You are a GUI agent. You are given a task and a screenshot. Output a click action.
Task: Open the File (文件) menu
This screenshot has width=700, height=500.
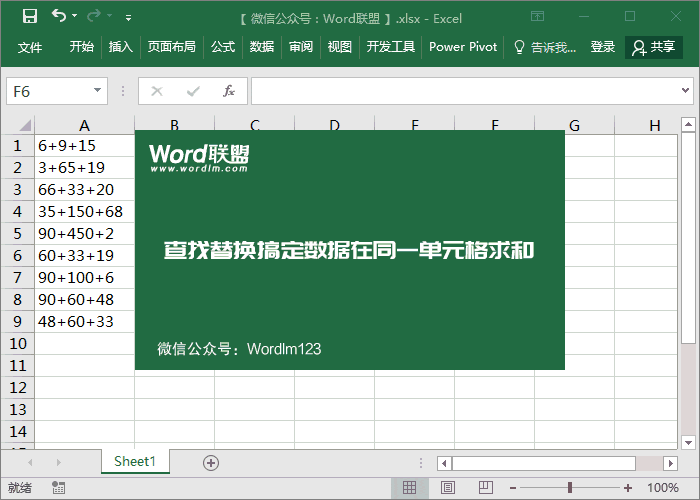[30, 47]
